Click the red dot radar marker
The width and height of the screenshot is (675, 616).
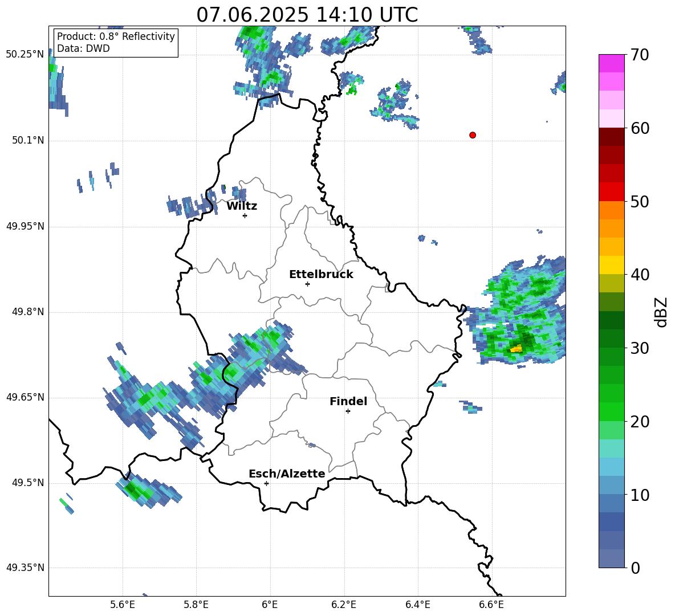[x=473, y=135]
